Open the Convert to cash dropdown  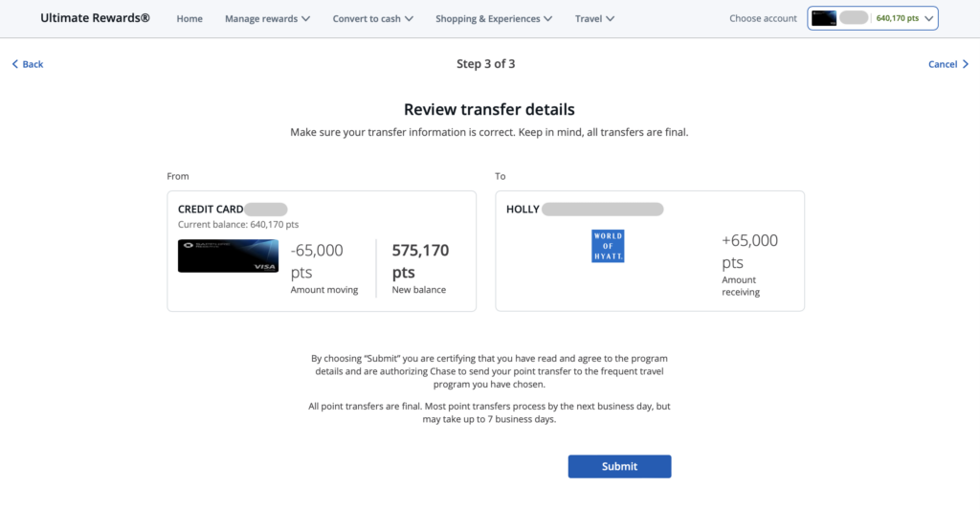point(372,18)
